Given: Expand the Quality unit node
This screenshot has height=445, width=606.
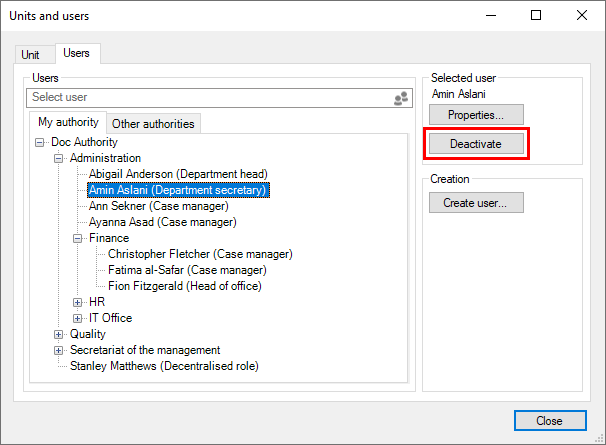Looking at the screenshot, I should click(x=59, y=334).
